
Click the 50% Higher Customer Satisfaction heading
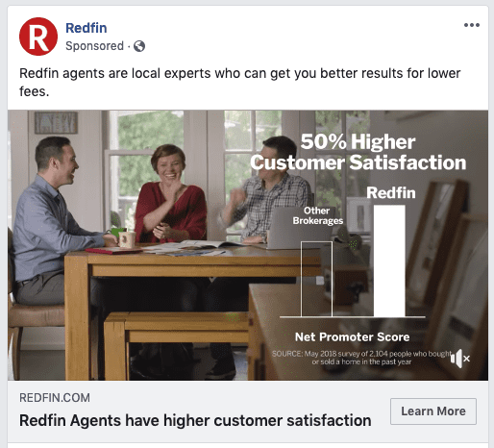tap(358, 152)
